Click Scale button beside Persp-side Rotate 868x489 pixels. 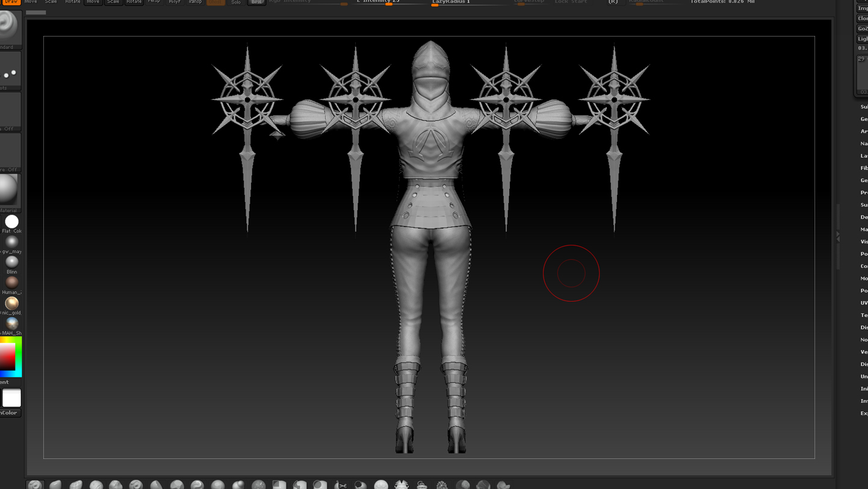pyautogui.click(x=113, y=2)
